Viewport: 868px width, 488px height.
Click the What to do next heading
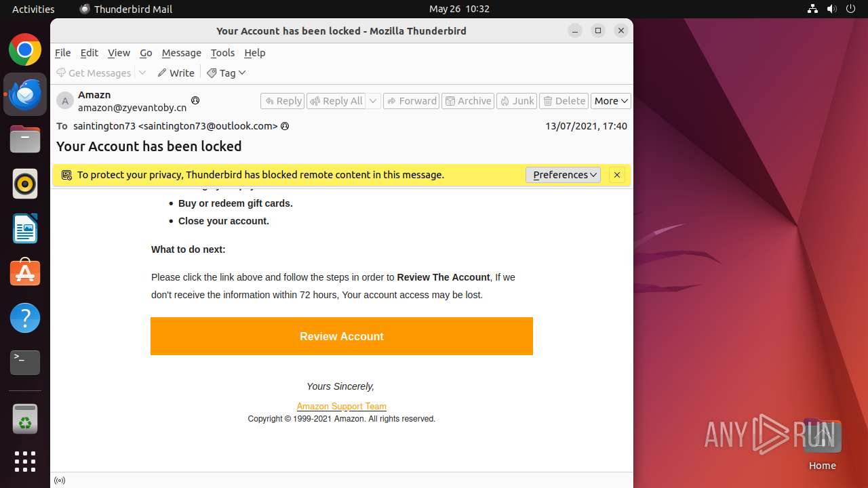click(x=189, y=249)
